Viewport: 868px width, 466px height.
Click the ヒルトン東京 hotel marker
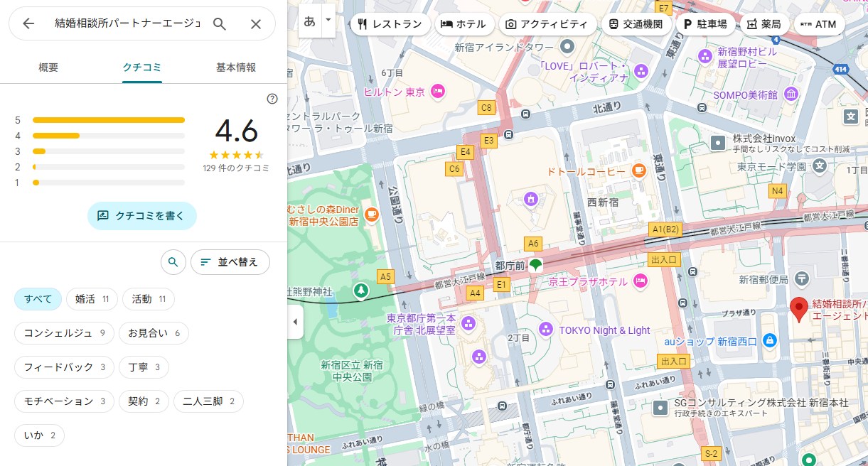click(438, 91)
